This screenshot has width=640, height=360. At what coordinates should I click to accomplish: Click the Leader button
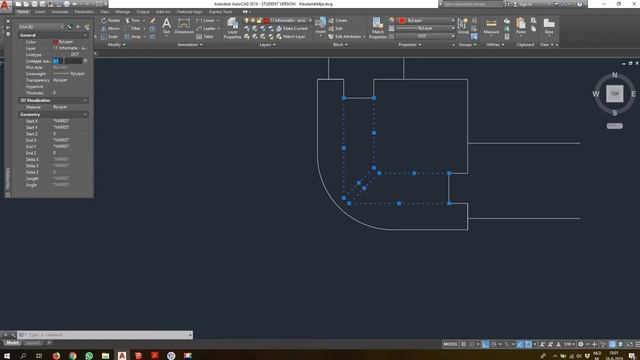(207, 29)
